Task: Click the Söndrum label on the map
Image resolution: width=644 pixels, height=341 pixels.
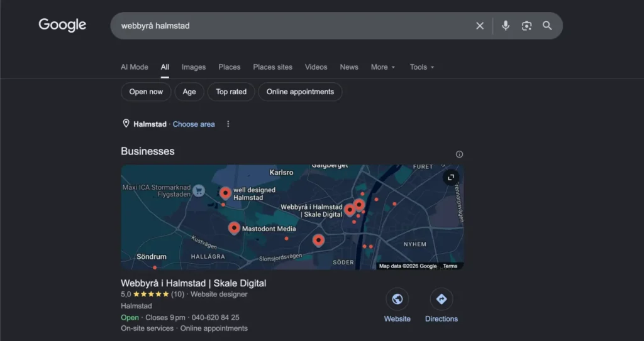Action: pyautogui.click(x=152, y=256)
